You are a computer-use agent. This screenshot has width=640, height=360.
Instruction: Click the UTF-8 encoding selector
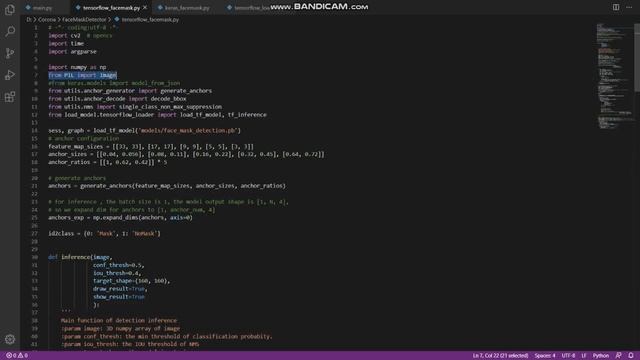(x=568, y=356)
